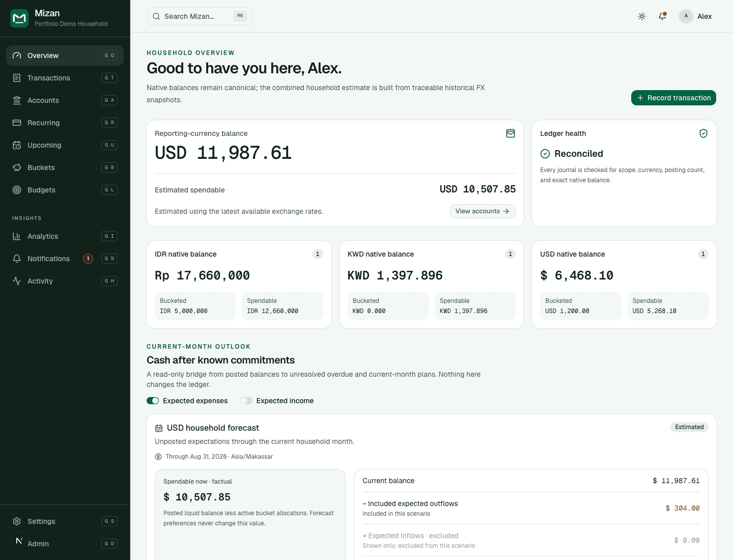
Task: Focus the Search Mizan field
Action: pyautogui.click(x=200, y=16)
